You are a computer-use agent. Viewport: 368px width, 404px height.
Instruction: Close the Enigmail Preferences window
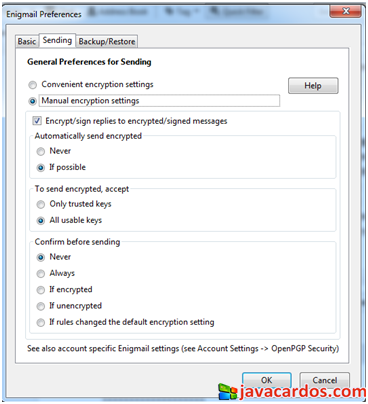coord(345,11)
